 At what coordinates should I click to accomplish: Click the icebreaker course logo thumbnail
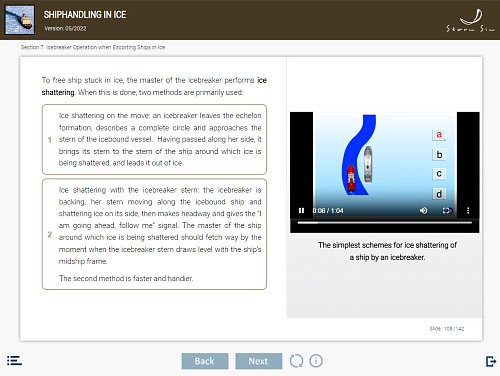coord(20,20)
